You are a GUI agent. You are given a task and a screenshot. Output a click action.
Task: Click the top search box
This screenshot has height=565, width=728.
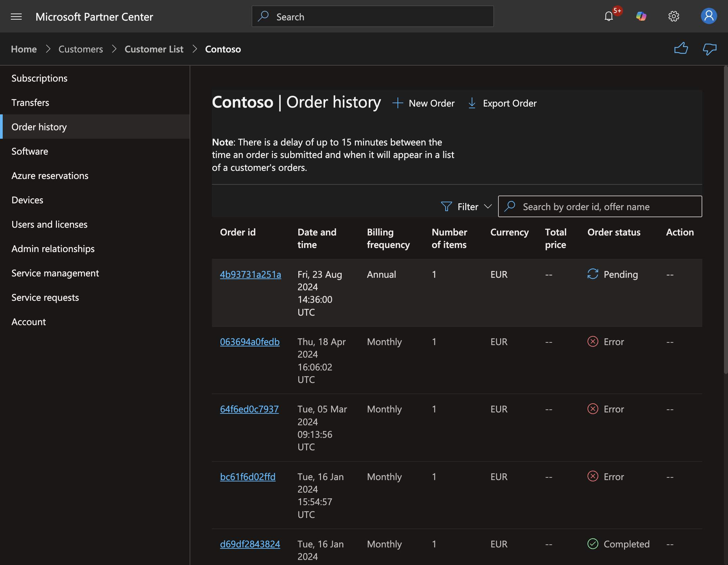[372, 16]
